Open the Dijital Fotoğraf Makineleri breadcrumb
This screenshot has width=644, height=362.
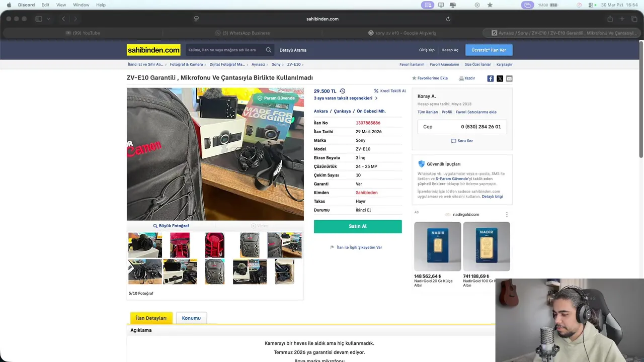pyautogui.click(x=227, y=64)
